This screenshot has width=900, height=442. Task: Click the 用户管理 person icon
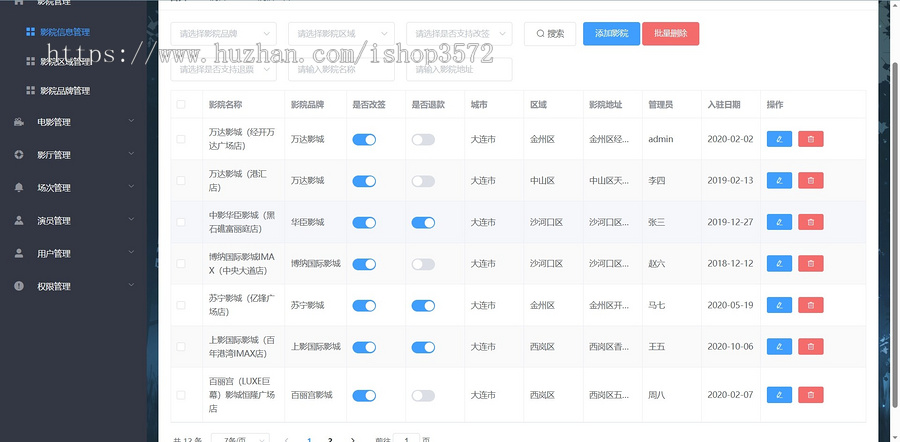pos(19,253)
